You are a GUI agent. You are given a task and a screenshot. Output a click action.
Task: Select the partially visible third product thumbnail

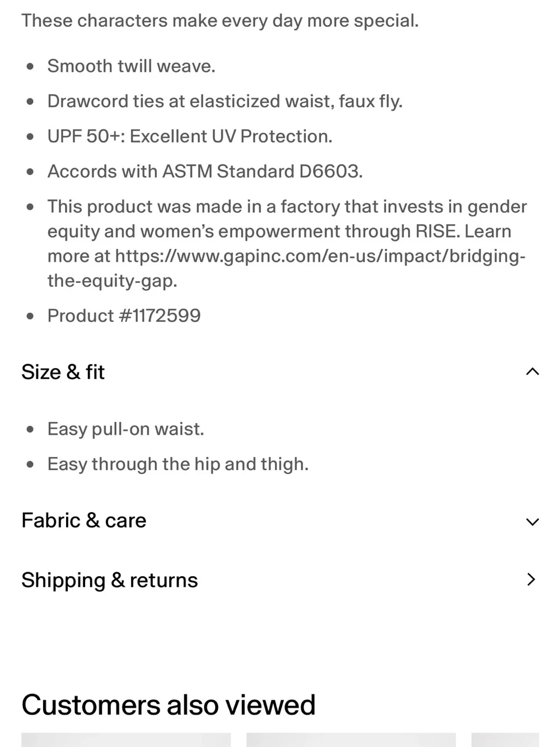505,740
